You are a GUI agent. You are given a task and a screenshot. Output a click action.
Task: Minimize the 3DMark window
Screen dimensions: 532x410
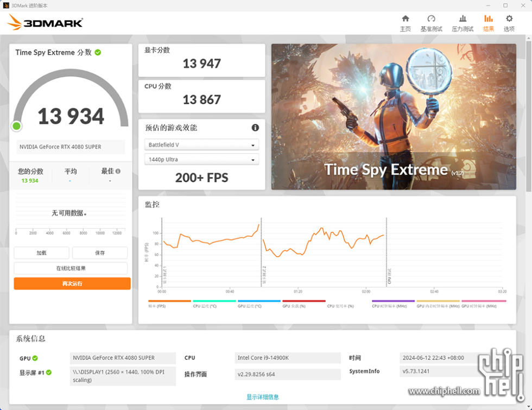(488, 5)
